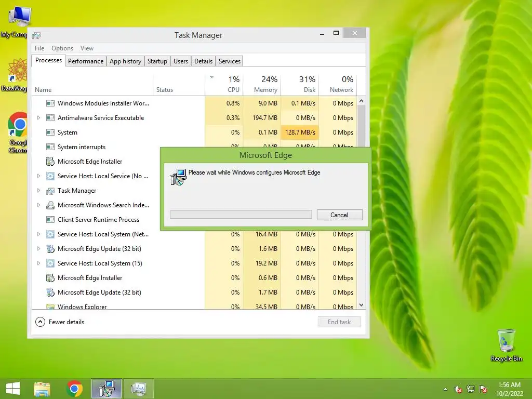The height and width of the screenshot is (399, 532).
Task: Select the DataWag desktop shortcut
Action: click(x=15, y=75)
